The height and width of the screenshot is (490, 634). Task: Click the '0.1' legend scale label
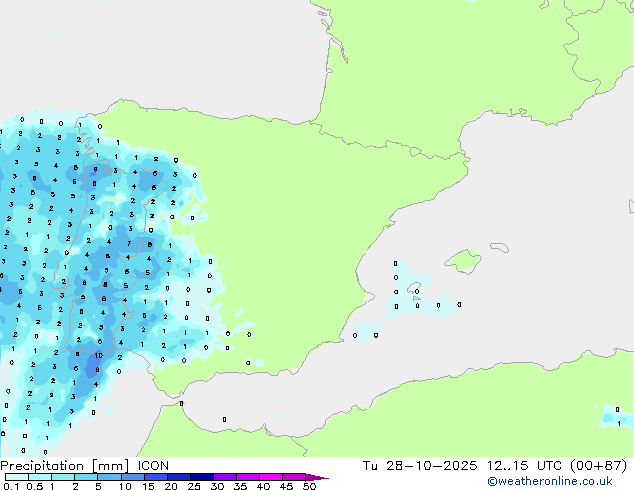point(11,486)
